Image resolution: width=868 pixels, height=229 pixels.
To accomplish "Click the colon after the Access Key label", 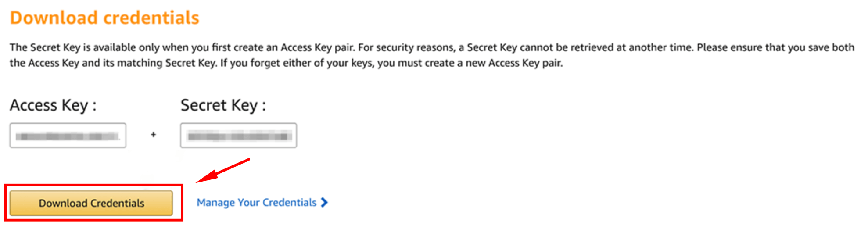I will click(94, 106).
